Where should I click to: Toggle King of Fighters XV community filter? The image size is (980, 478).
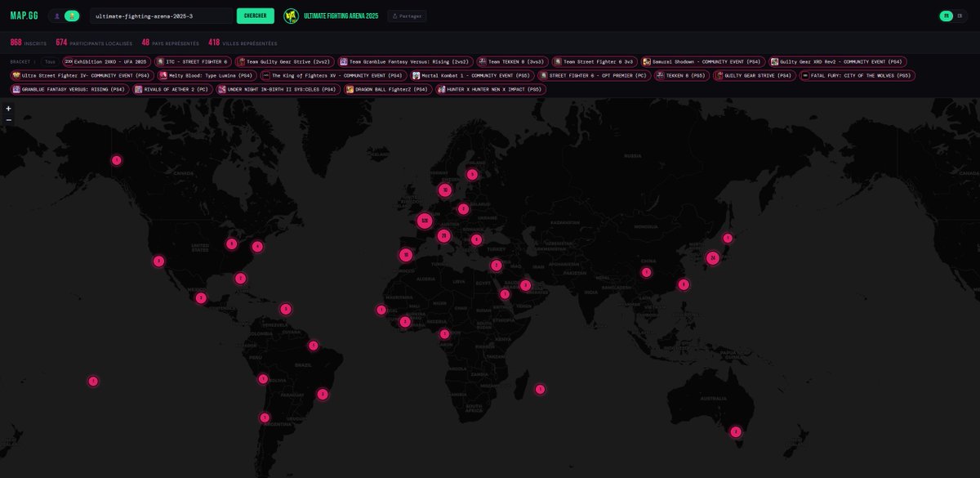[x=333, y=75]
